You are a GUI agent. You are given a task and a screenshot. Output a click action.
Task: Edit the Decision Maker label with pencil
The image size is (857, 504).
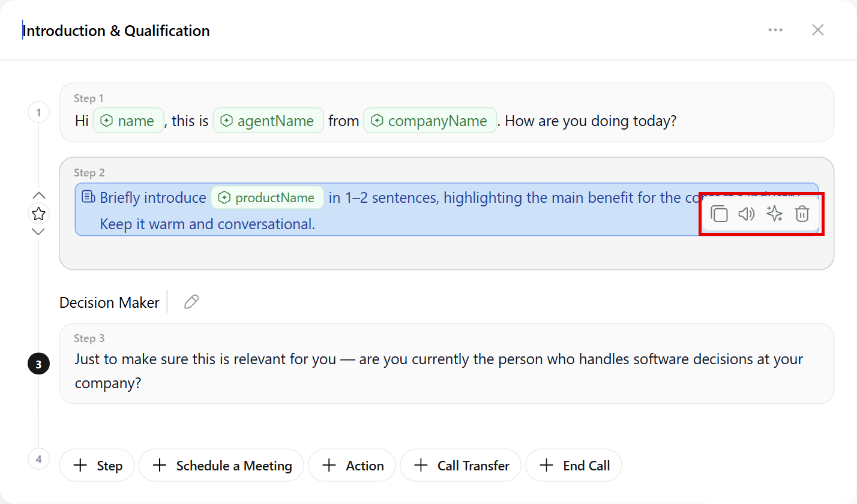click(x=191, y=302)
